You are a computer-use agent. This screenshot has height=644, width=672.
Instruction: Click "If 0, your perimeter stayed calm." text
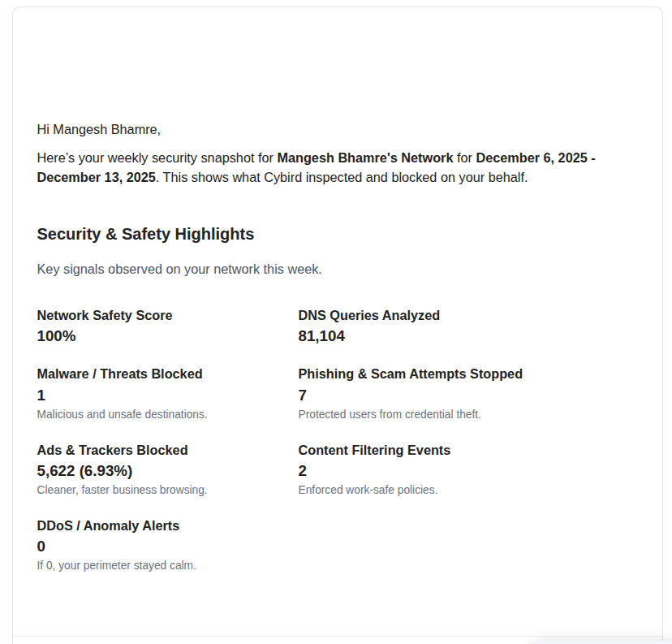[116, 565]
